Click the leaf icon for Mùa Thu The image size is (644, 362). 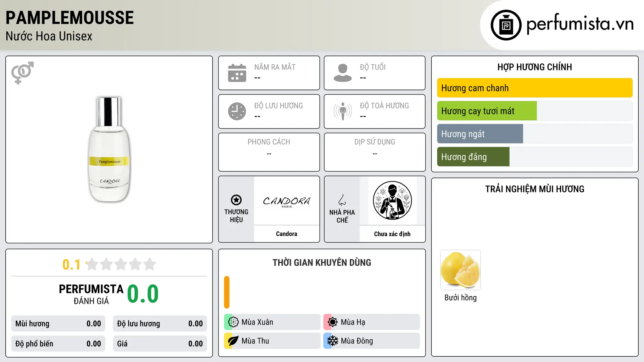pyautogui.click(x=233, y=341)
